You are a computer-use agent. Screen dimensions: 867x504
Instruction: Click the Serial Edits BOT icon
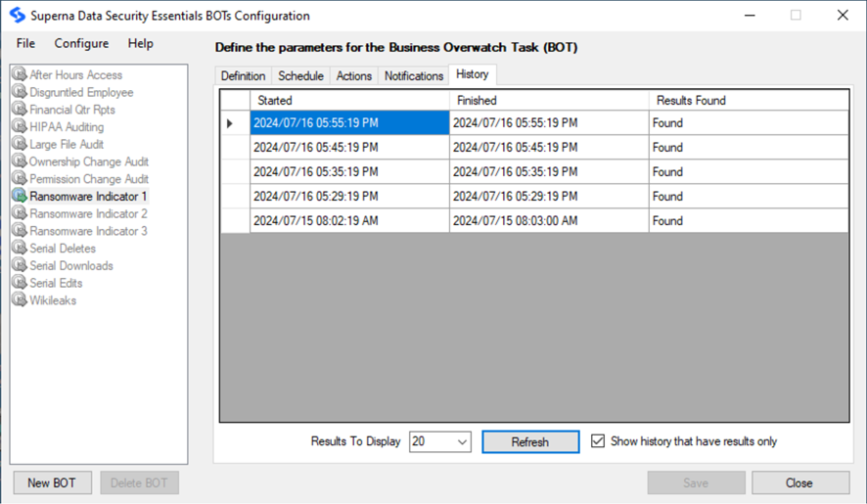point(20,282)
